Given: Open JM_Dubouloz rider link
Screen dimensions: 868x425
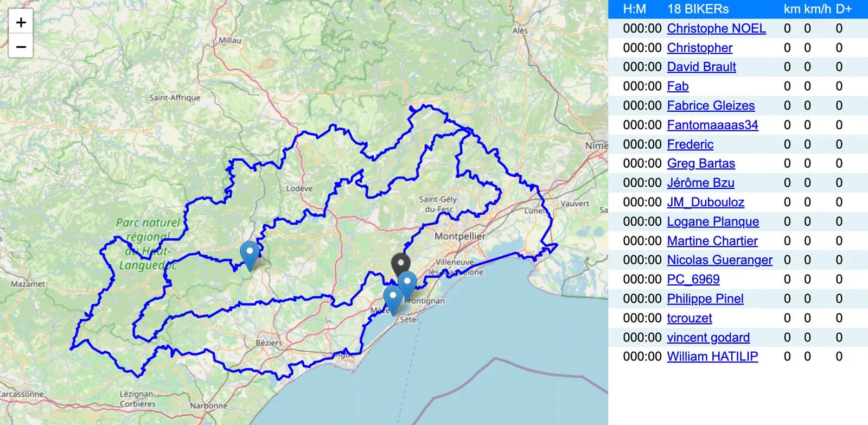Looking at the screenshot, I should pyautogui.click(x=705, y=202).
